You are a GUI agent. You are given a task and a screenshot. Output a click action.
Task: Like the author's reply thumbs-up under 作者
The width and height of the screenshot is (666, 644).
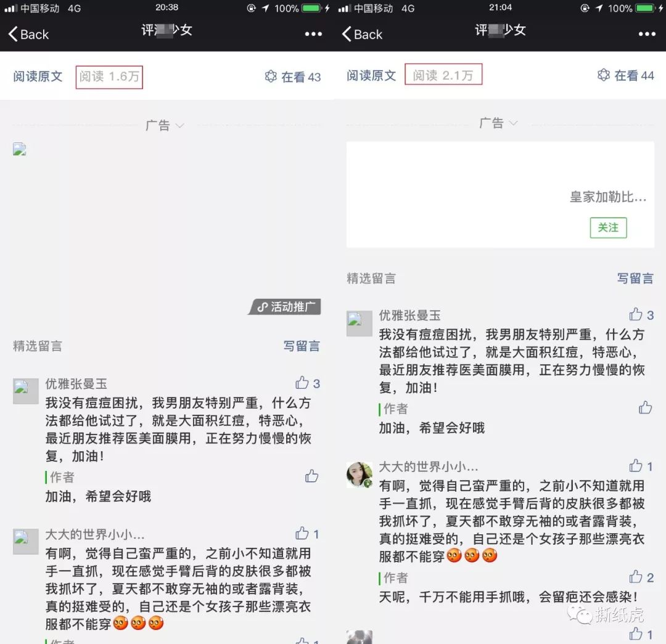coord(646,408)
